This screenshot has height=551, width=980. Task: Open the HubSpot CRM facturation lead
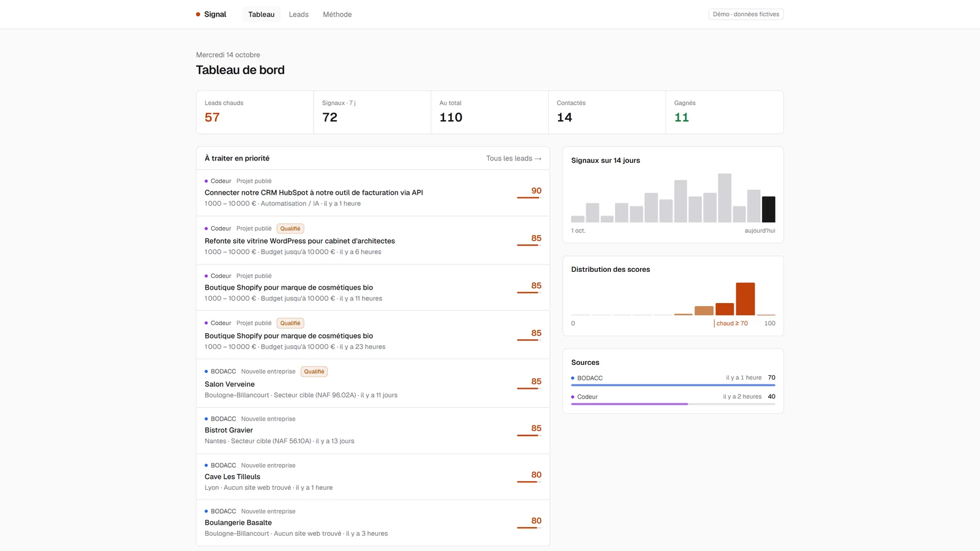373,193
